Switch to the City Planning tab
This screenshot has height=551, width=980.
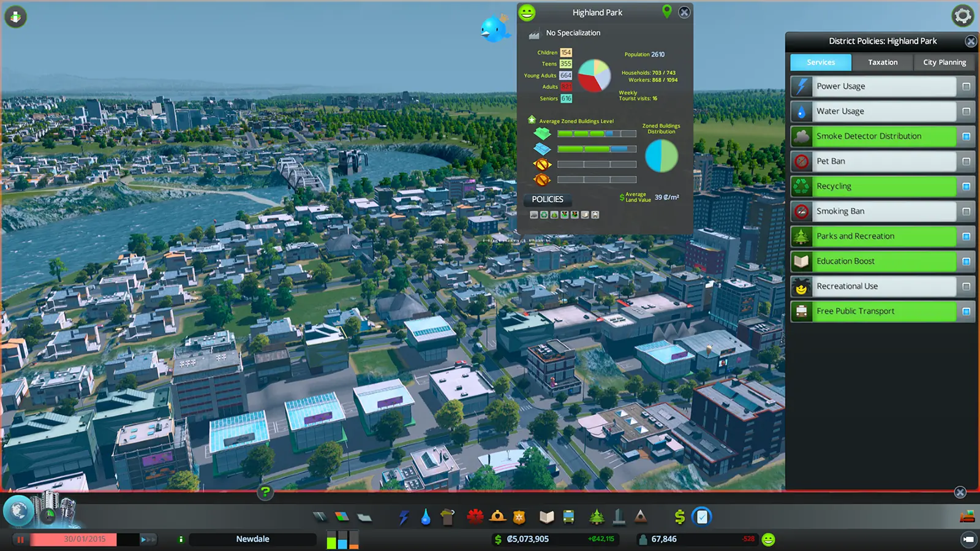click(x=944, y=62)
